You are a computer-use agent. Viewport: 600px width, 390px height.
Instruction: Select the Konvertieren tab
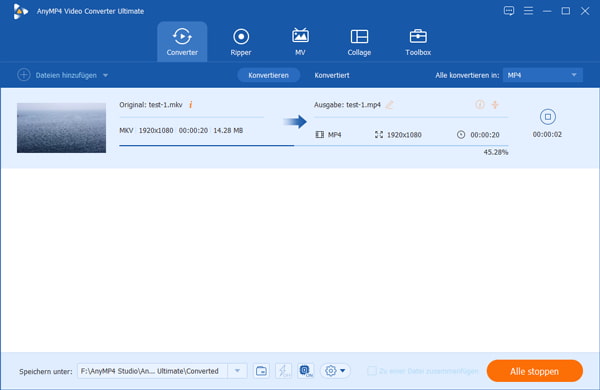tap(268, 75)
